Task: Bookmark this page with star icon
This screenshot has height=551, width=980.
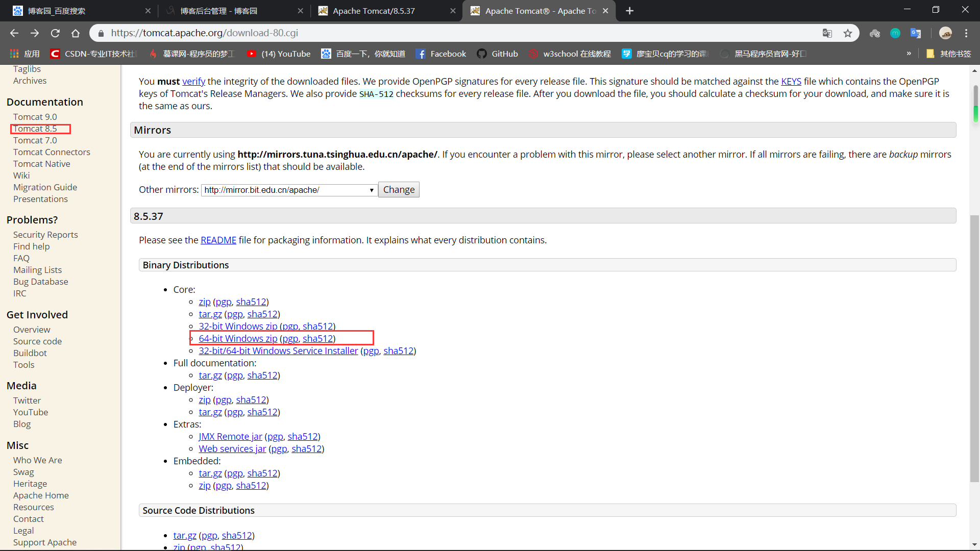Action: pos(848,33)
